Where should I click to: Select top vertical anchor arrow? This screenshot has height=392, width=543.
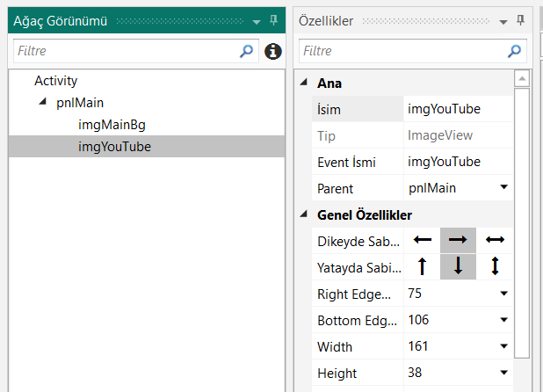[x=423, y=266]
